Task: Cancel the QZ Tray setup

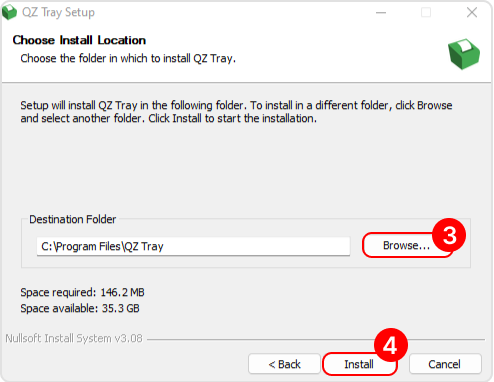Action: click(x=445, y=364)
